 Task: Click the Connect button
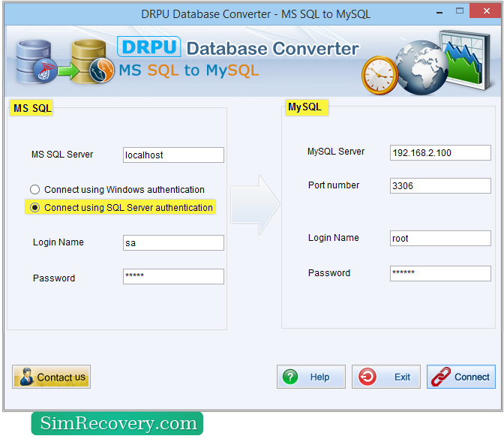point(461,377)
